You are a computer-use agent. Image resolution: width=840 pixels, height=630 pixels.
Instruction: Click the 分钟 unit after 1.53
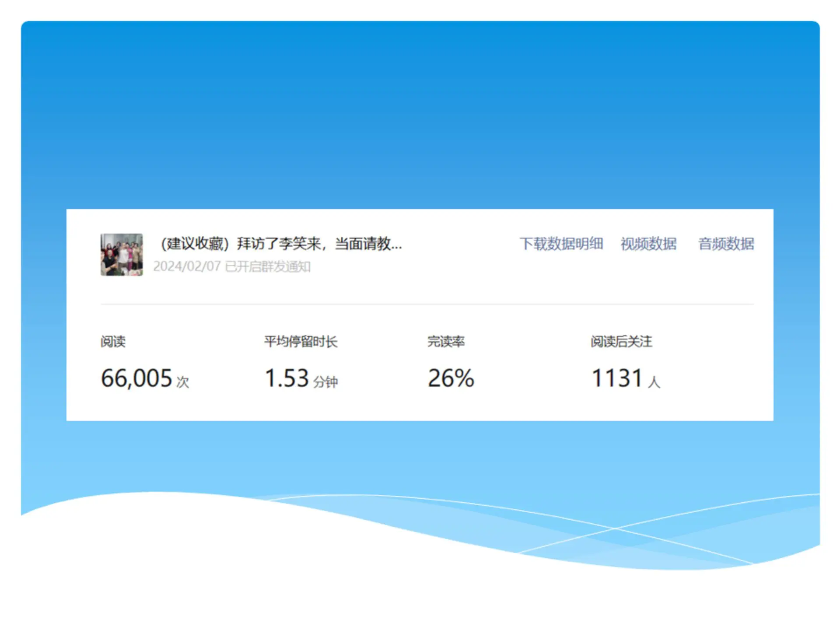tap(325, 382)
